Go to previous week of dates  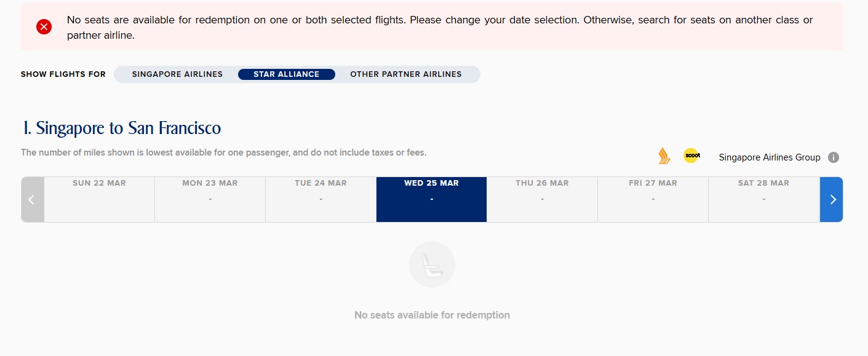point(32,199)
